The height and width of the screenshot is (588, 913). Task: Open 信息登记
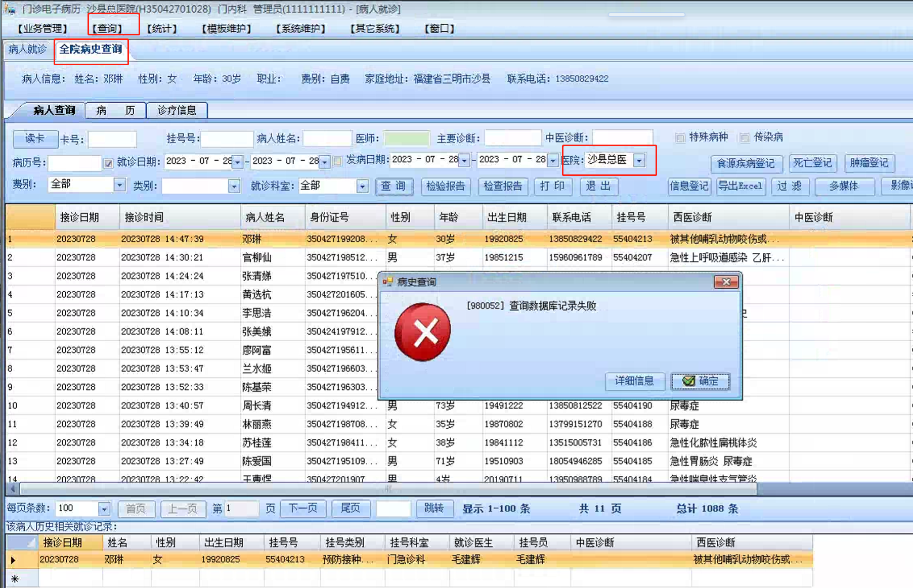point(689,187)
